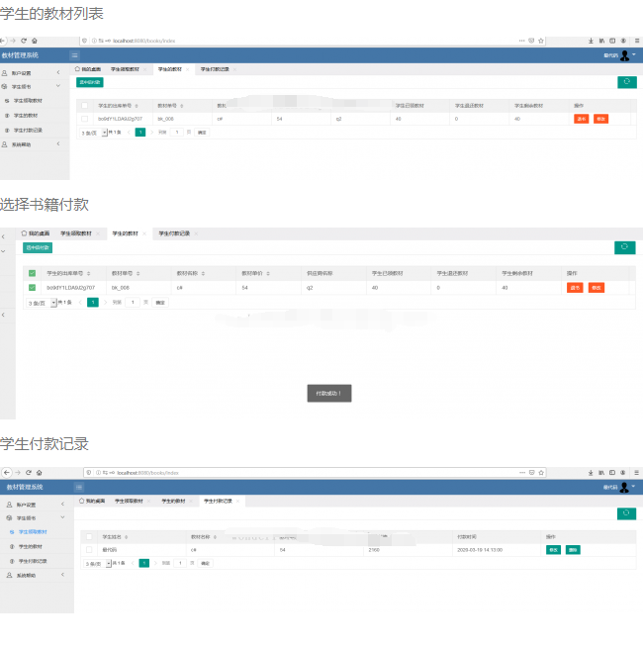Click browser home icon in 学生付款记录 screenshot
The height and width of the screenshot is (647, 644).
40,473
